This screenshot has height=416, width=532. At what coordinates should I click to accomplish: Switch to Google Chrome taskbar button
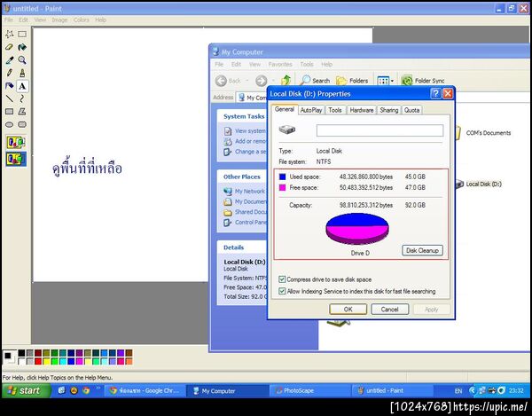coord(145,391)
